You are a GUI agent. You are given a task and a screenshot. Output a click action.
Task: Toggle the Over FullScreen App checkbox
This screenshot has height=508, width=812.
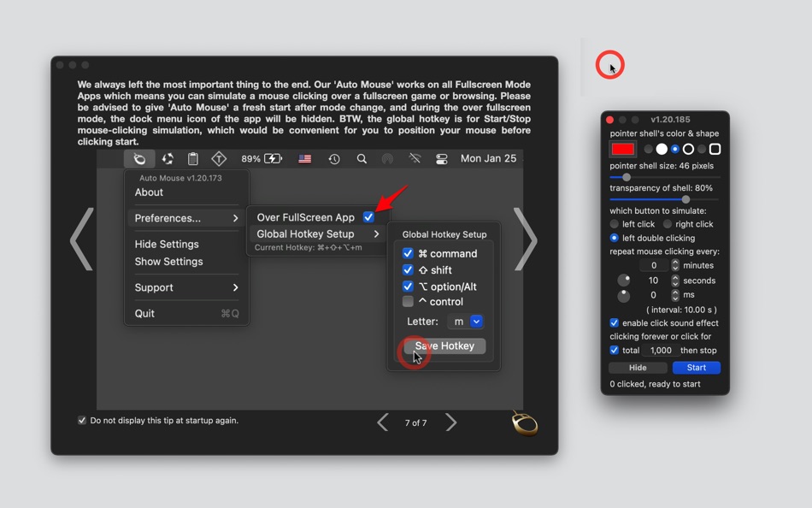[x=368, y=217]
